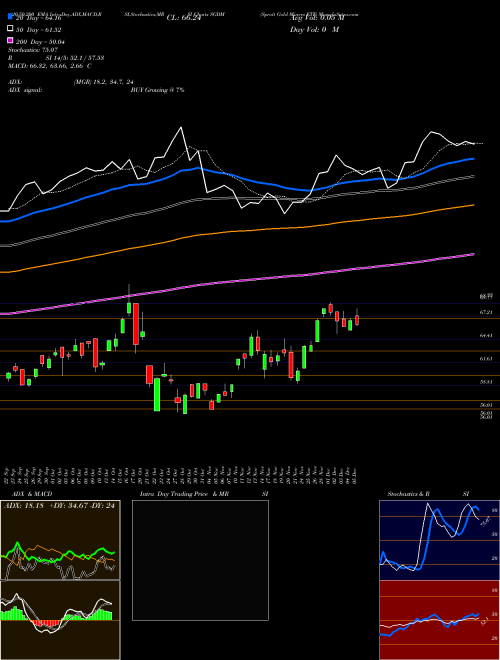Screen dimensions: 500x660
Task: Open the red RSI chart panel
Action: pos(439,620)
